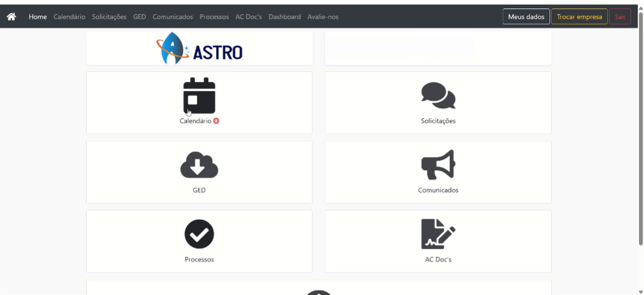Open the Calendário calendar icon tile
The width and height of the screenshot is (644, 295).
199,96
